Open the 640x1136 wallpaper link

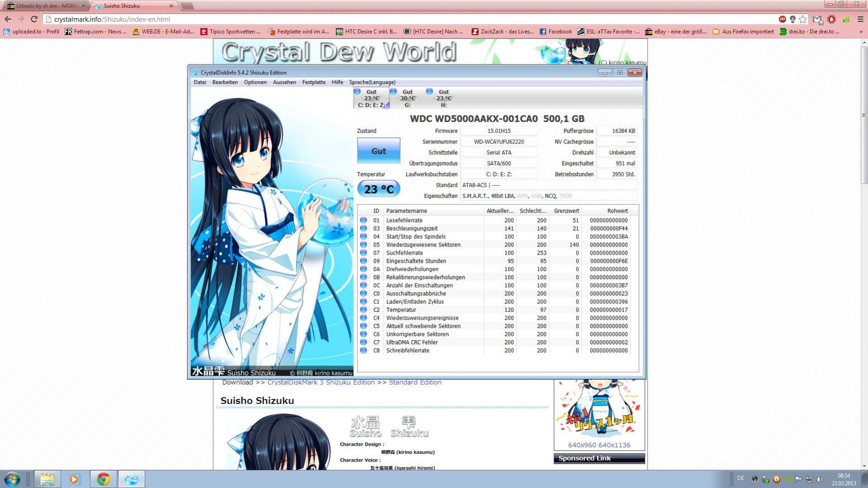pyautogui.click(x=614, y=445)
